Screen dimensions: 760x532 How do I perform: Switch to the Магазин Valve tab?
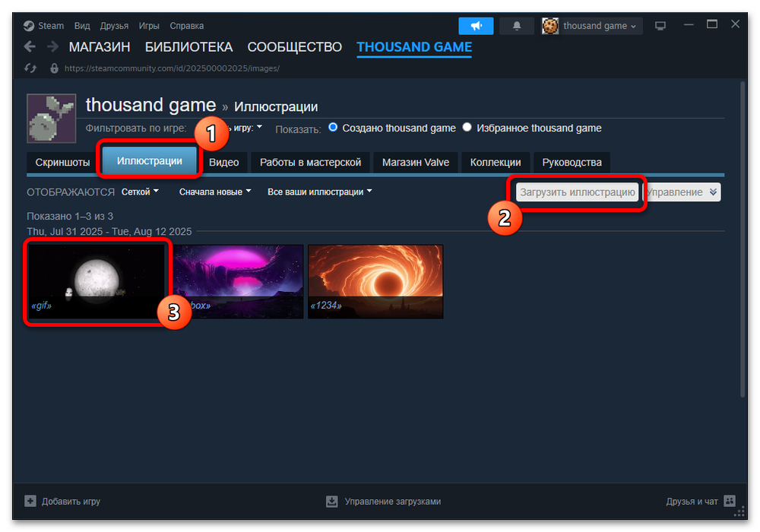click(416, 163)
